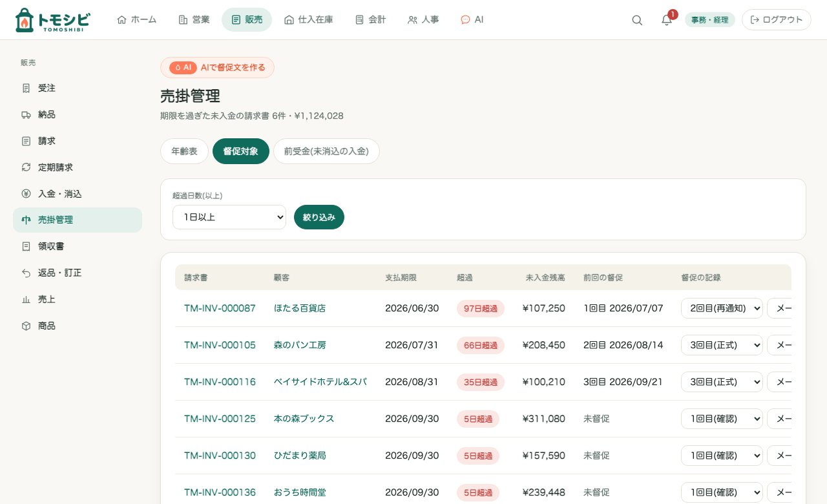Open 督促の記録 dropdown for ひだまり薬局

point(722,456)
